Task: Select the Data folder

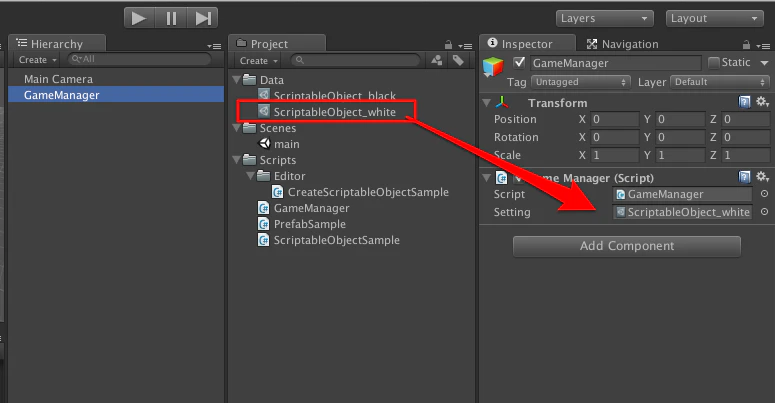Action: (x=264, y=80)
